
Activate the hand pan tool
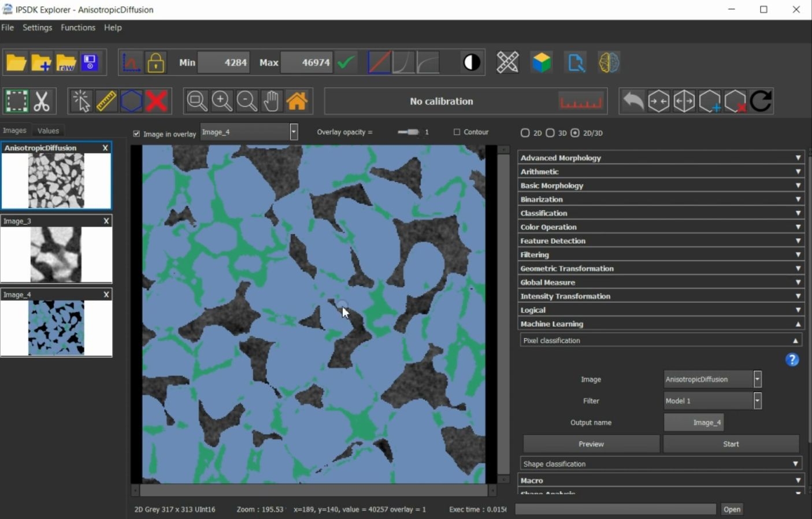(x=272, y=101)
